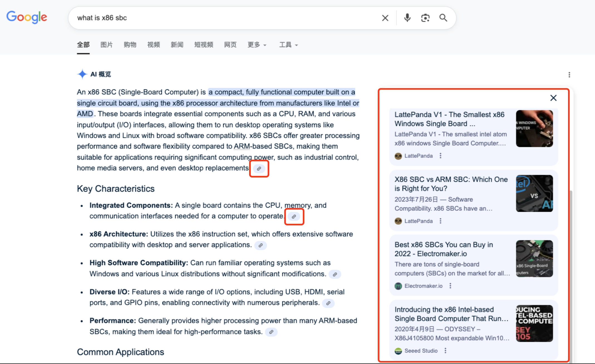
Task: Click the source link icon beside Integrated Components
Action: pyautogui.click(x=294, y=216)
